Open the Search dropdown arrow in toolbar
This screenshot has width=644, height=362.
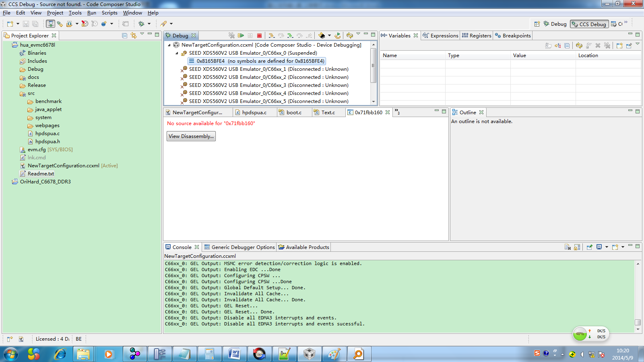coord(171,24)
